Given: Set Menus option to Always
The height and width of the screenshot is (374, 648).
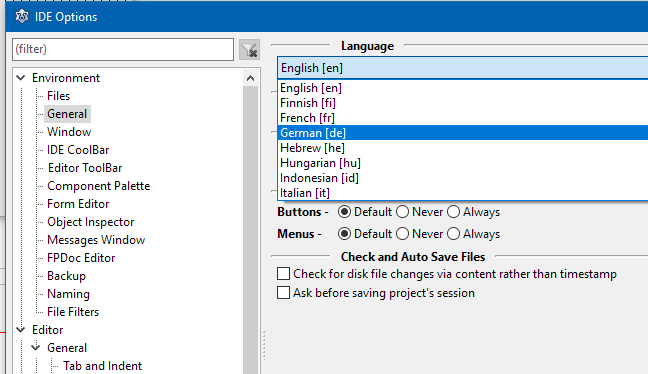Looking at the screenshot, I should (x=453, y=234).
